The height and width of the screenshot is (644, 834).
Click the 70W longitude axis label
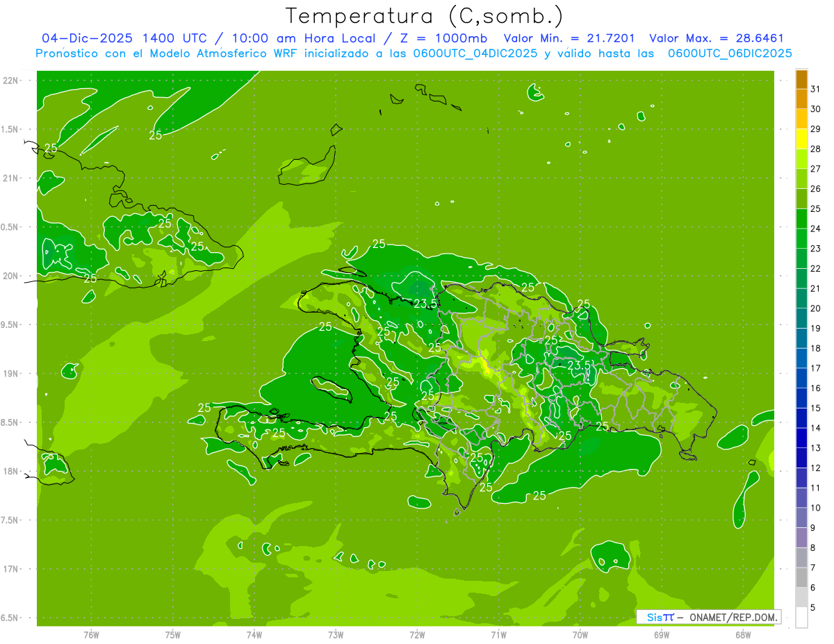point(580,635)
